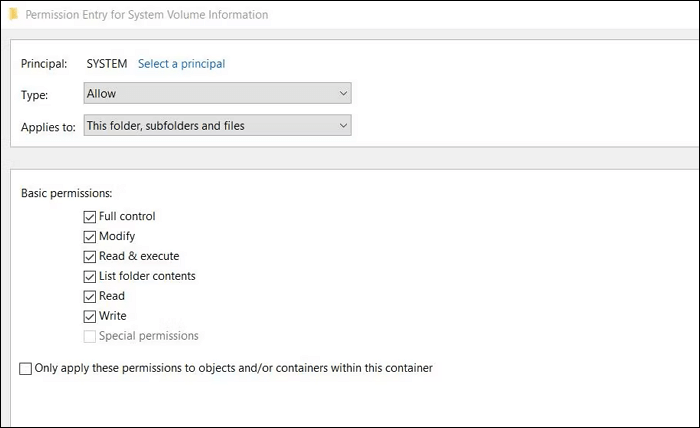Enable Only apply these permissions to objects checkbox
This screenshot has height=428, width=700.
(x=26, y=369)
